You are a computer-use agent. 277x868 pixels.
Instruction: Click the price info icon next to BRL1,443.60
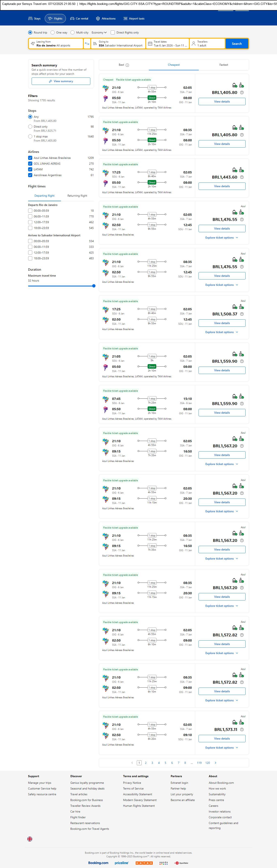[x=242, y=177]
